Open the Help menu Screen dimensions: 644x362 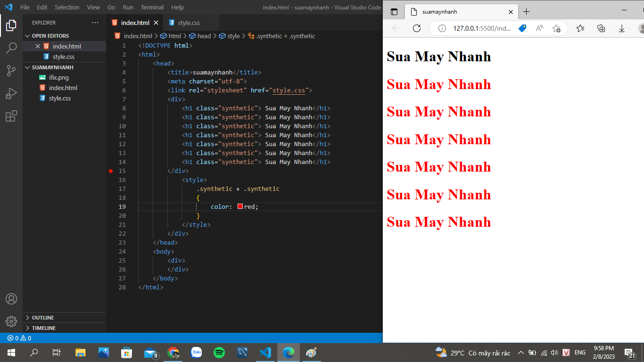click(x=178, y=8)
